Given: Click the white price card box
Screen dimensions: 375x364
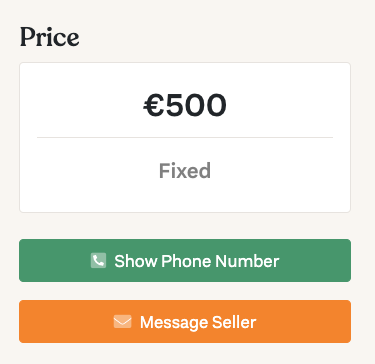Looking at the screenshot, I should coord(185,137).
